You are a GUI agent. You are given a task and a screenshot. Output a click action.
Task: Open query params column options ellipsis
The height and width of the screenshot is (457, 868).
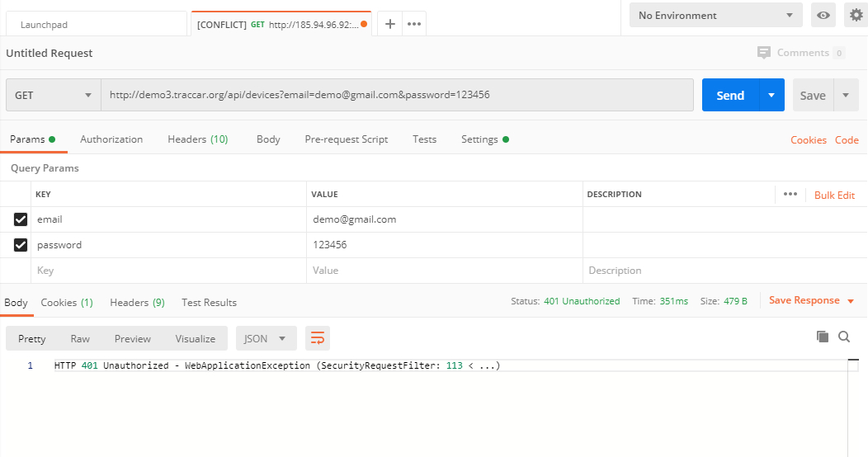(790, 195)
